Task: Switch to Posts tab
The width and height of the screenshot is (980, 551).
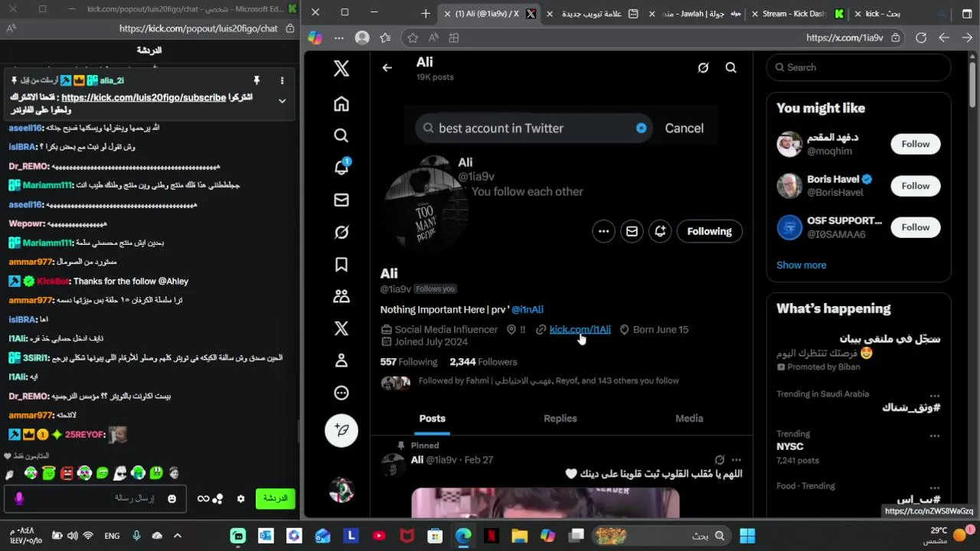Action: click(x=432, y=418)
